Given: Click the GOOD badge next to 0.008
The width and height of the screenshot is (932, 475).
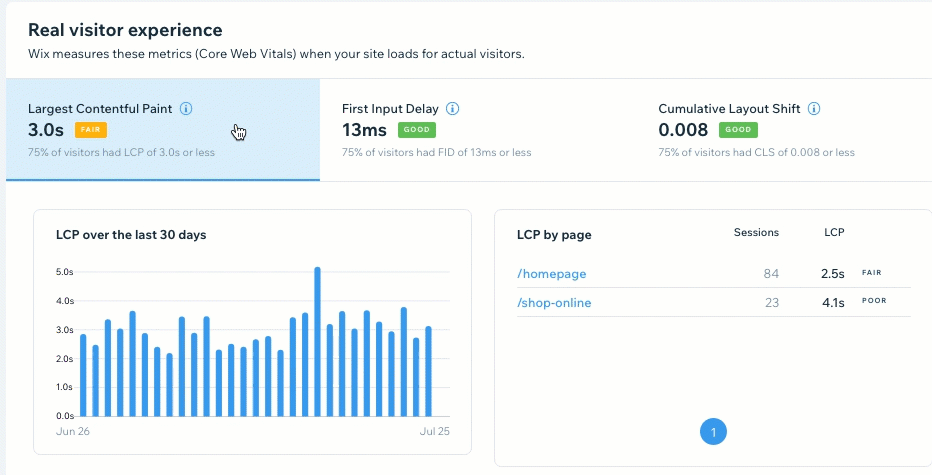Looking at the screenshot, I should tap(738, 130).
